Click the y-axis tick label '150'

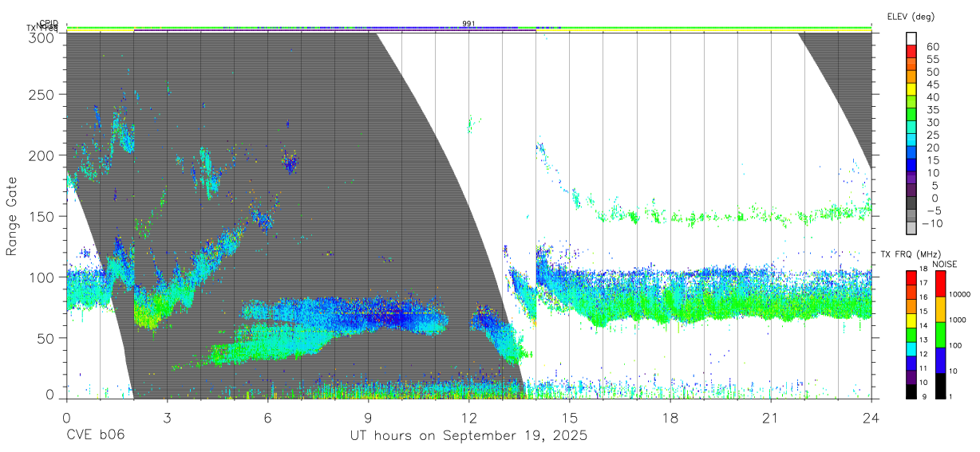coord(42,216)
